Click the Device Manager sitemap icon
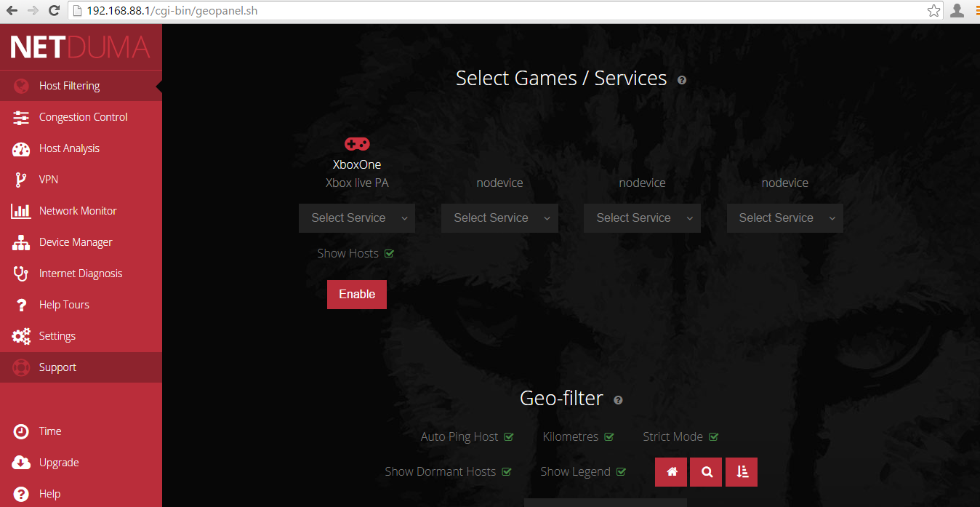The image size is (980, 507). 21,242
